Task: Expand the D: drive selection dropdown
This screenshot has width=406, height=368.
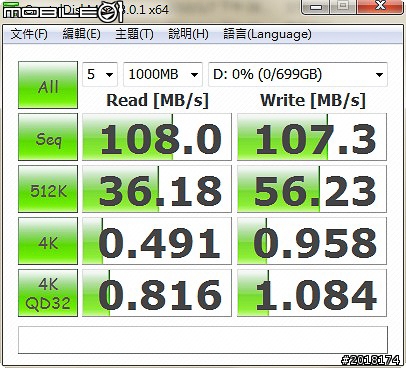Action: pos(298,74)
